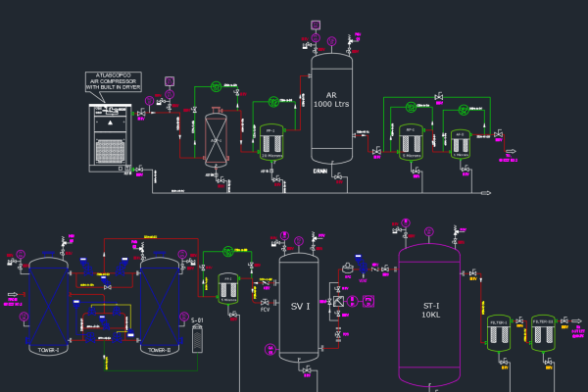The height and width of the screenshot is (392, 588).
Task: Select the ST-I 10KL storage tank
Action: (x=429, y=312)
